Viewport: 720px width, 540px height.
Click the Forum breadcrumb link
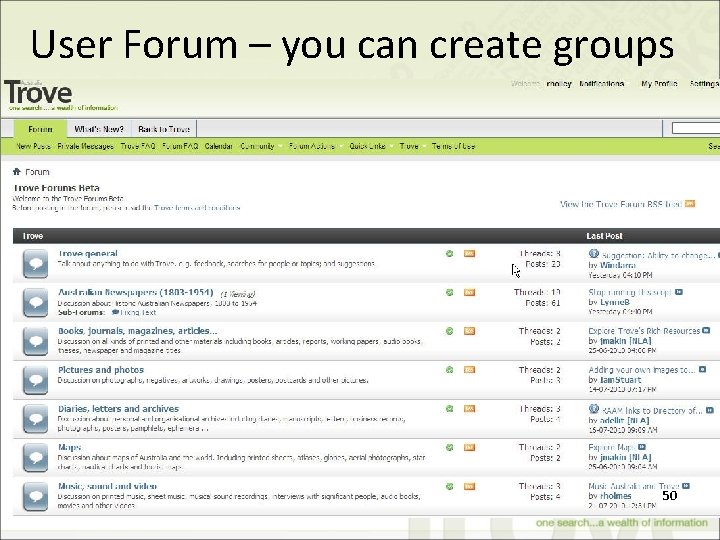tap(37, 172)
